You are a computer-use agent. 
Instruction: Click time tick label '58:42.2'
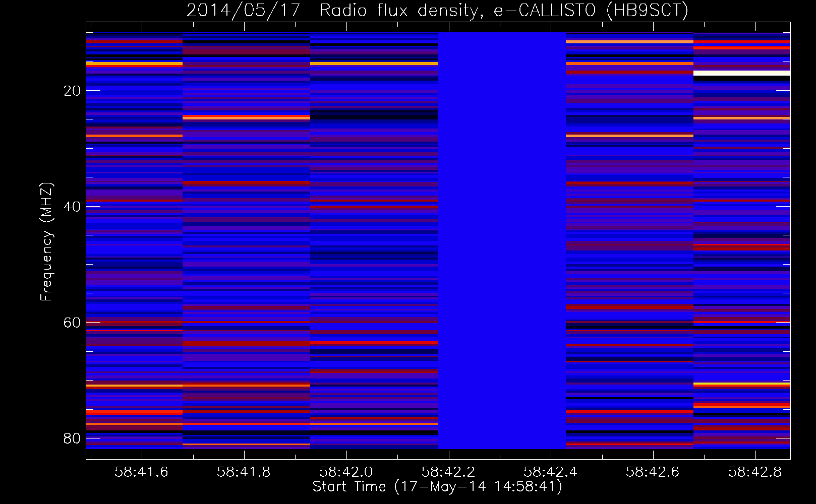(x=448, y=472)
